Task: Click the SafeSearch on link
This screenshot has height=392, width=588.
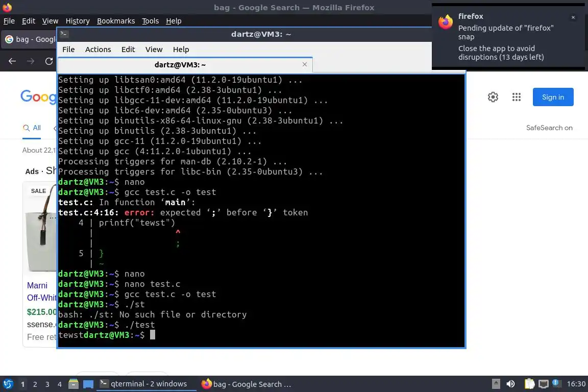Action: (x=549, y=128)
